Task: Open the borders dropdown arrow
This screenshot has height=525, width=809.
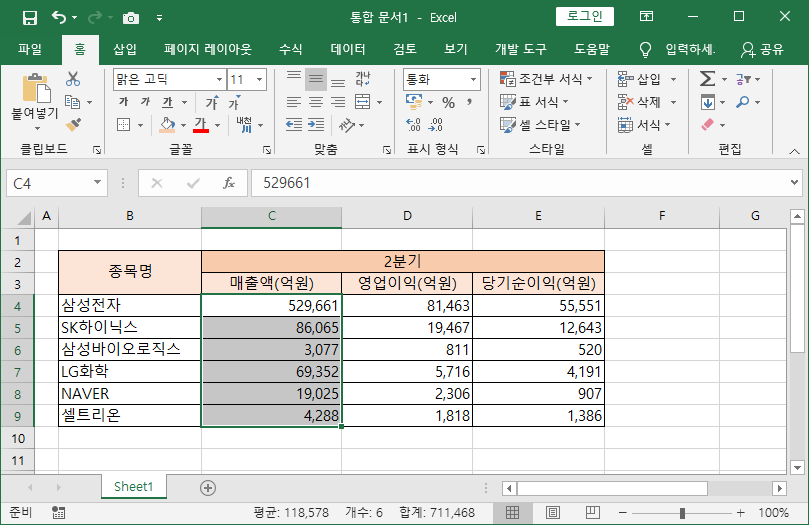Action: (140, 125)
